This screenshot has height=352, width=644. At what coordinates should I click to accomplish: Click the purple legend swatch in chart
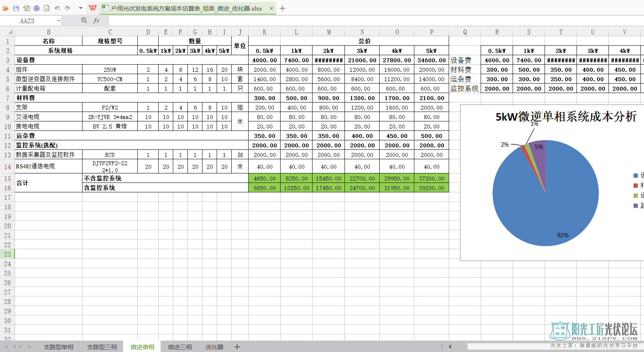tap(635, 205)
